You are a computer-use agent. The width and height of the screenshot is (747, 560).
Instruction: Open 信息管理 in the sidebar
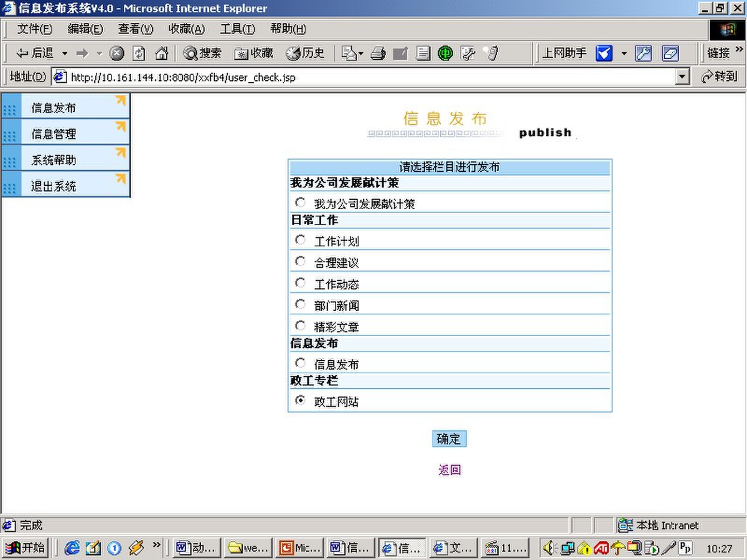(x=54, y=134)
